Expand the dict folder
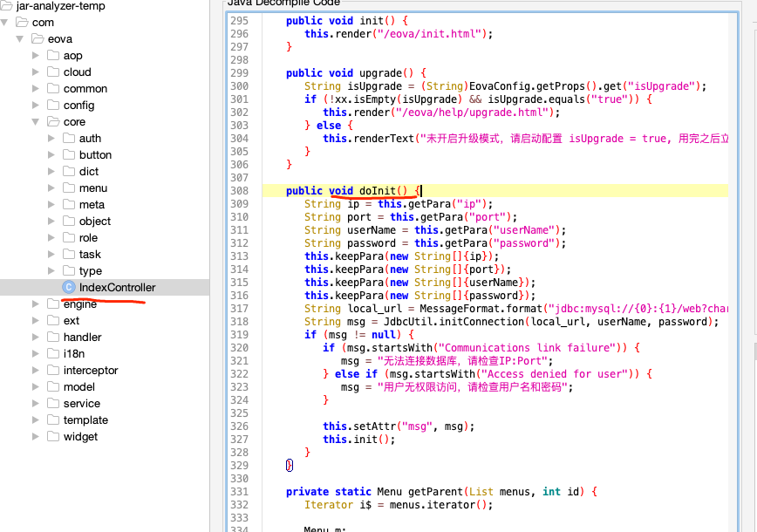 pos(51,172)
